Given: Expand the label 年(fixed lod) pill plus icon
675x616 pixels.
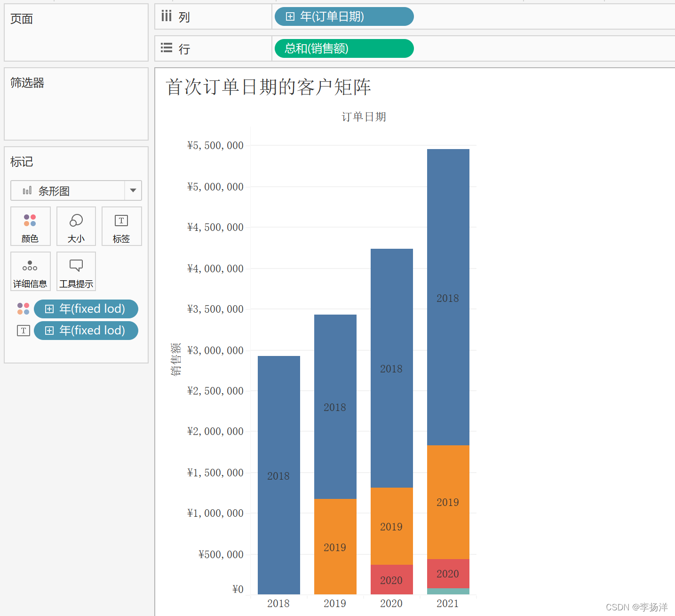Looking at the screenshot, I should (x=49, y=331).
